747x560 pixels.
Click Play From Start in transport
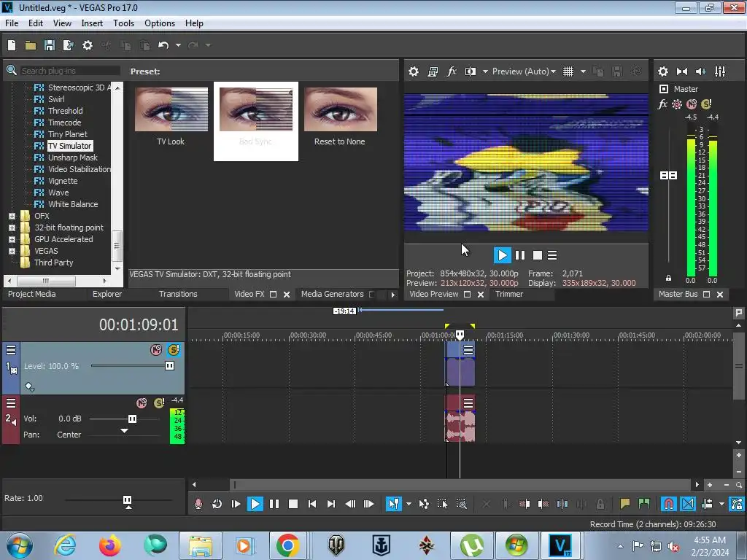coord(236,504)
